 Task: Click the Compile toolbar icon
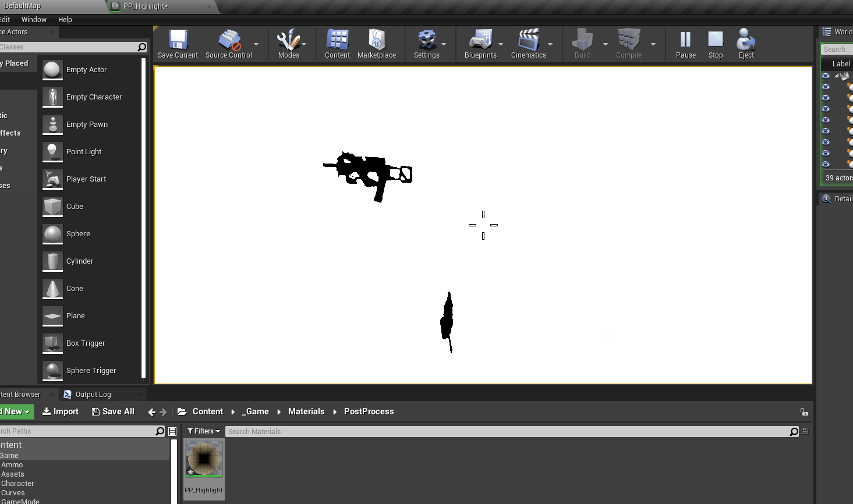(x=629, y=40)
